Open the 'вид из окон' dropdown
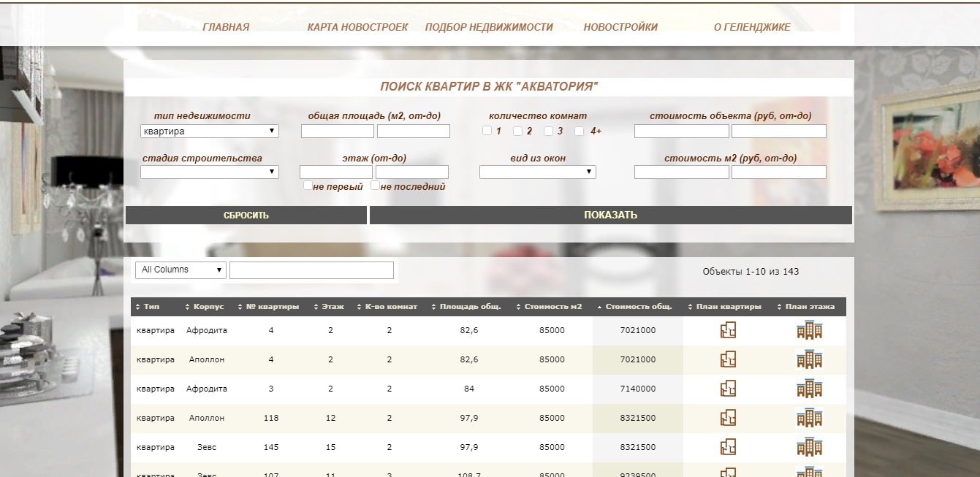Viewport: 980px width, 477px height. (537, 172)
